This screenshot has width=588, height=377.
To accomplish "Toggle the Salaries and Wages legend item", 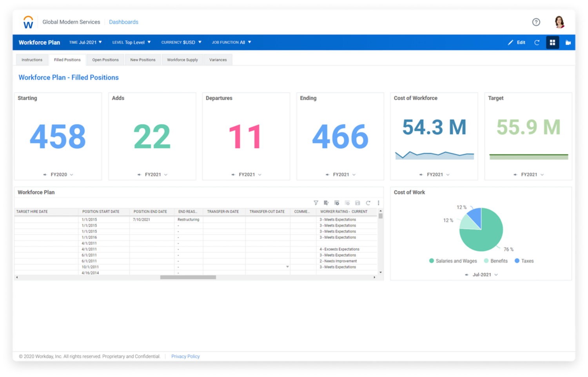I will pyautogui.click(x=453, y=261).
